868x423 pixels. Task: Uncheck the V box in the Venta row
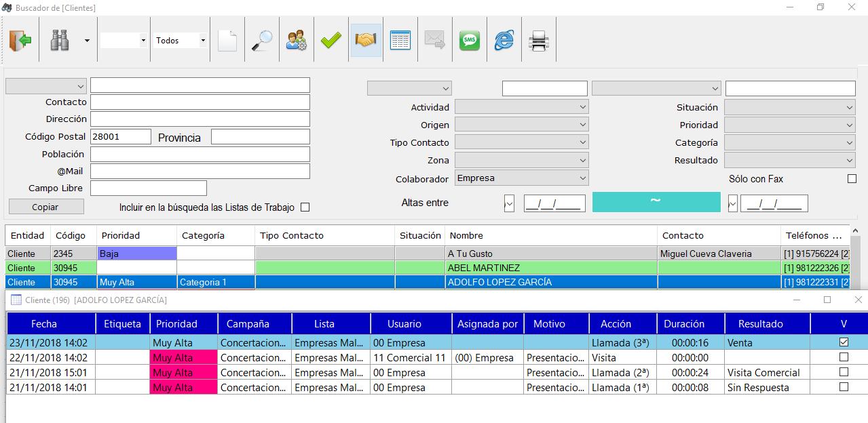coord(844,342)
